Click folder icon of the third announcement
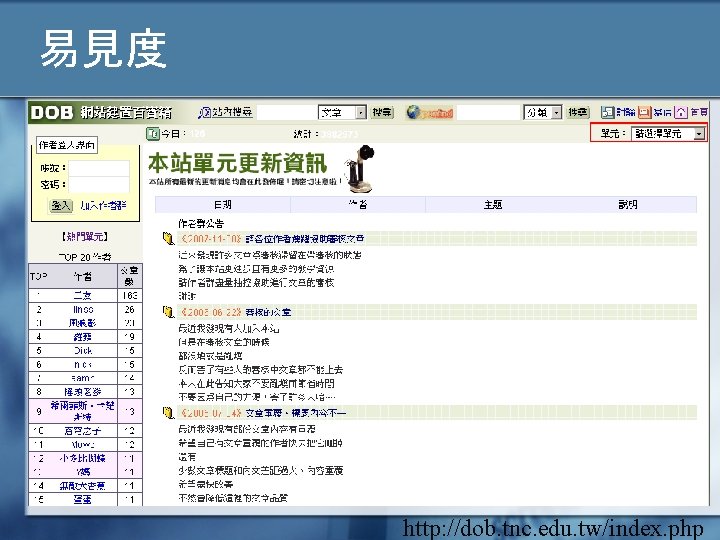The width and height of the screenshot is (720, 540). pyautogui.click(x=169, y=412)
